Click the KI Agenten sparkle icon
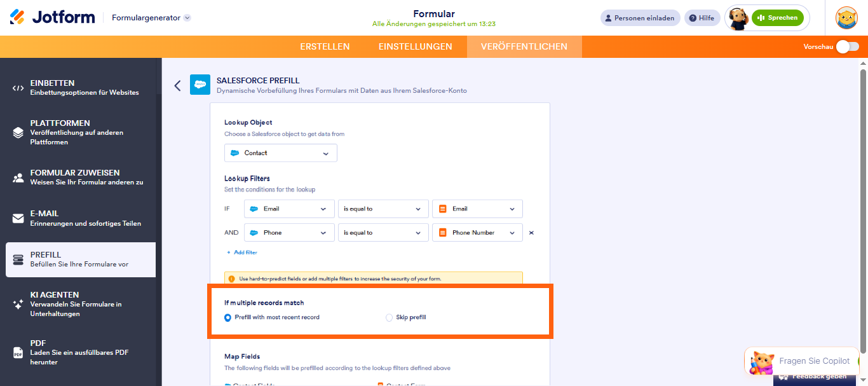868x386 pixels. 18,304
